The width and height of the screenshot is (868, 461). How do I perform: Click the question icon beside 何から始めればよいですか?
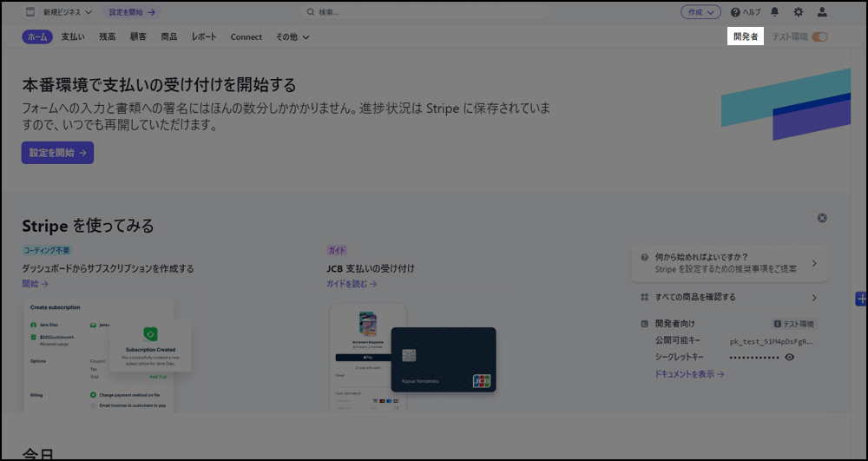click(x=644, y=257)
